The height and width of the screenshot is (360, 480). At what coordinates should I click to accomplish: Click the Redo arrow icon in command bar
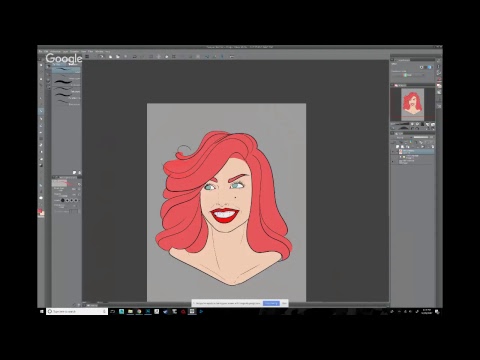142,56
